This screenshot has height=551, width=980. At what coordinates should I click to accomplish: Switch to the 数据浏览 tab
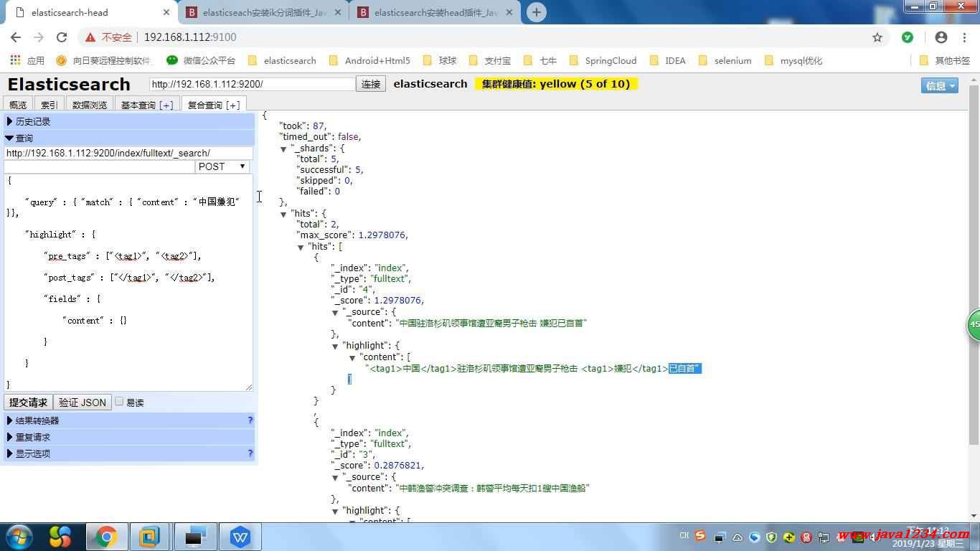pos(90,105)
